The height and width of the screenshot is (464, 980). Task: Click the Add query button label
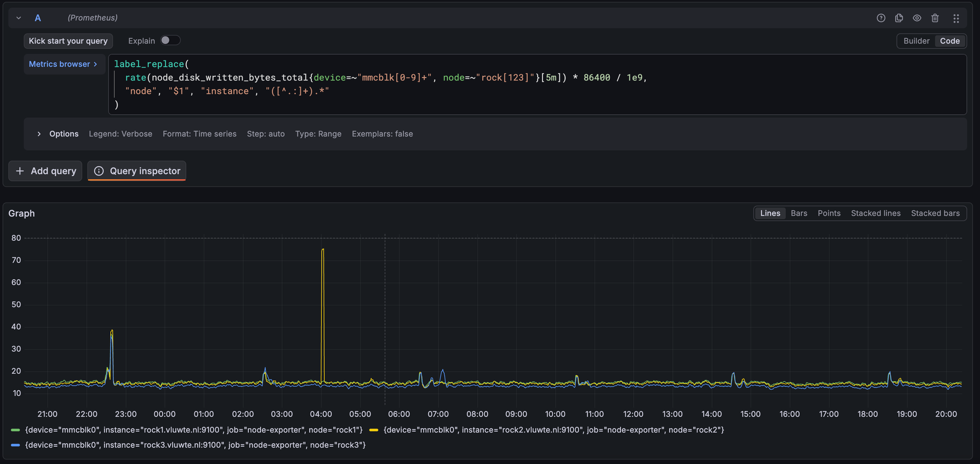click(x=53, y=171)
